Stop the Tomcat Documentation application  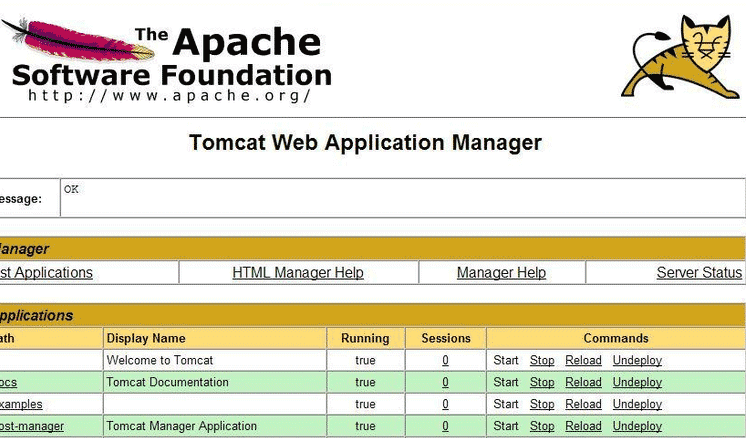pos(542,382)
